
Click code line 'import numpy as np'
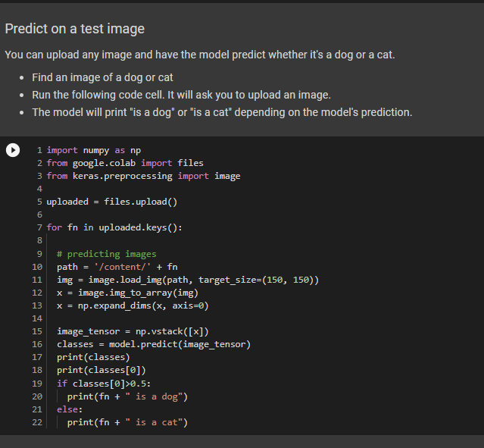click(x=93, y=150)
